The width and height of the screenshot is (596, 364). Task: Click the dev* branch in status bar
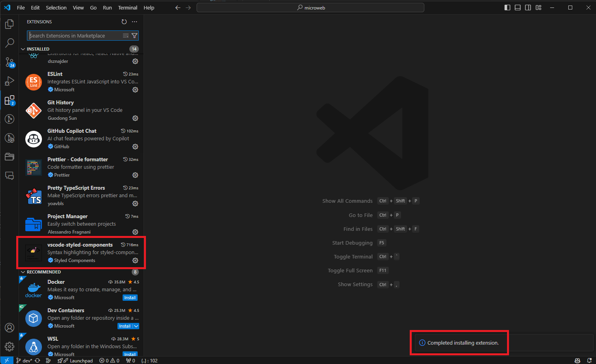24,360
